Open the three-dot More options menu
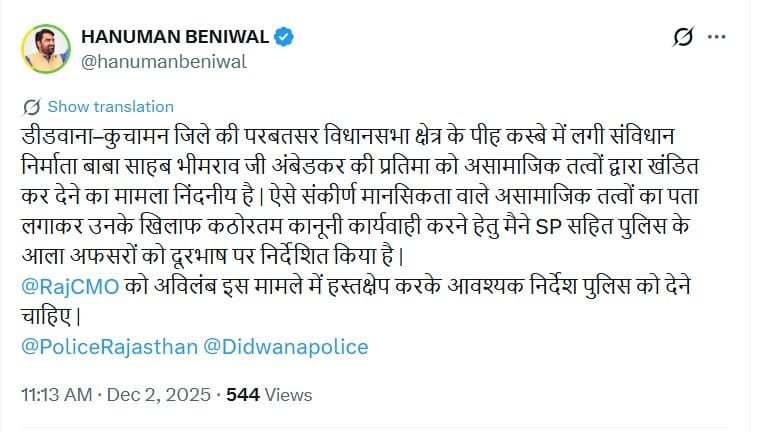This screenshot has width=771, height=432. (x=716, y=38)
